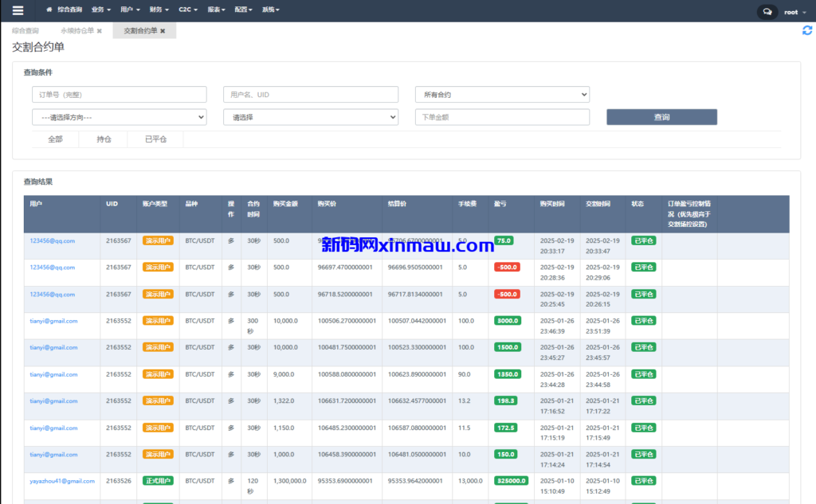Image resolution: width=816 pixels, height=504 pixels.
Task: Select the 持仓 filter tab
Action: tap(104, 139)
